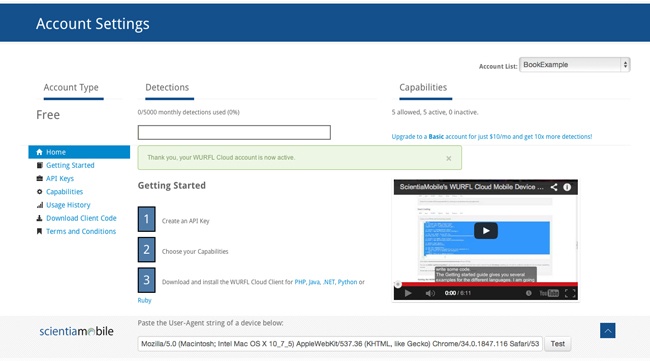Click the small play button in video controls

coord(408,293)
